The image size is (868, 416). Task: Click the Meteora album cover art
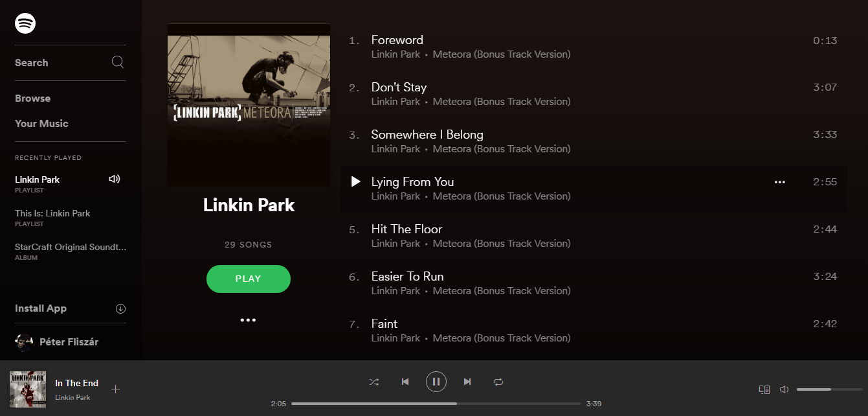click(249, 105)
